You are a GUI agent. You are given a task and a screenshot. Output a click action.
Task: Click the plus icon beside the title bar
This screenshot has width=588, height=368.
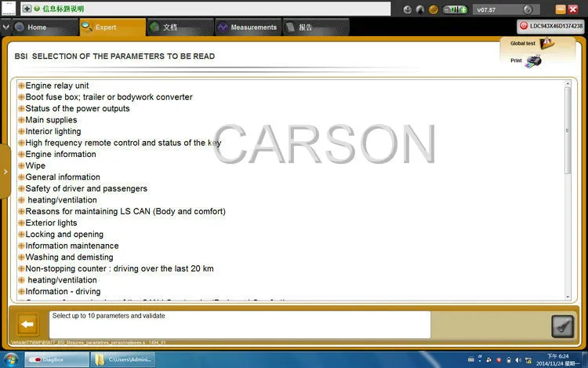(x=27, y=9)
